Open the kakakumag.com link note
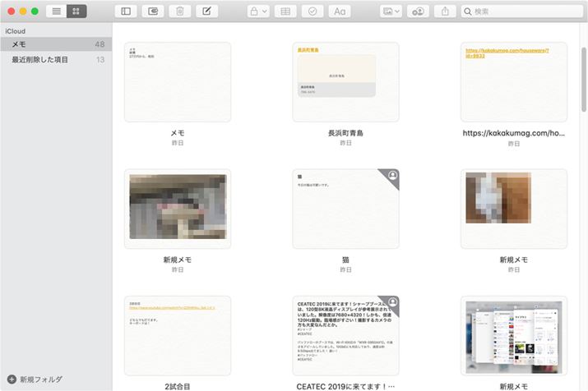 513,81
